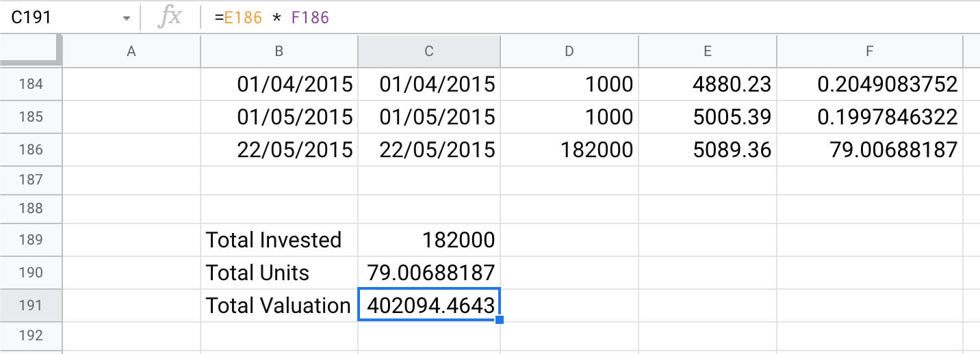This screenshot has height=354, width=980.
Task: Click cell E185 with 5005.39
Action: (x=708, y=117)
